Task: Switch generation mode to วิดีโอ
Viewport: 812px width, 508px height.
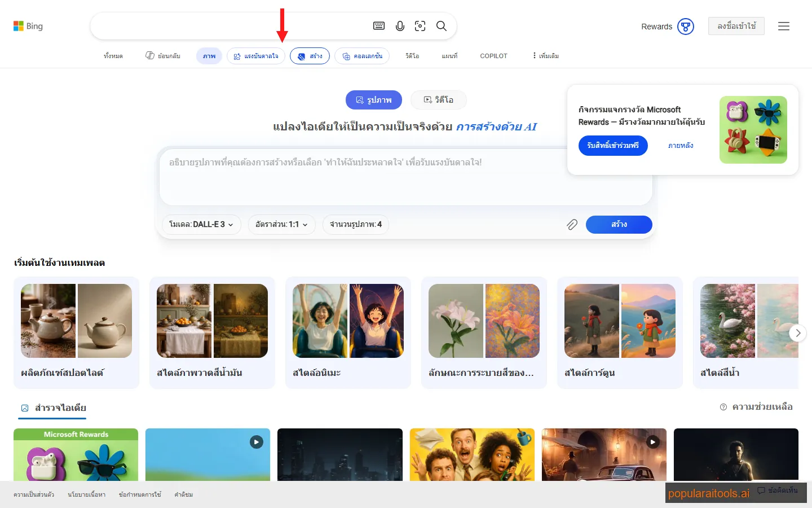Action: tap(439, 99)
